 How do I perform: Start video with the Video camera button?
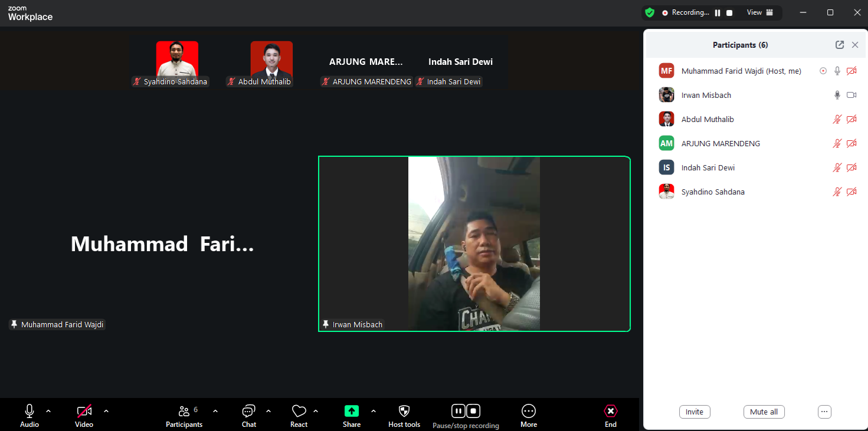tap(84, 415)
